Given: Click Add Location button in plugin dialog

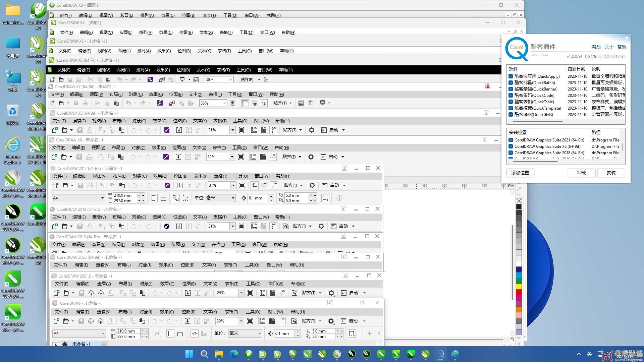Looking at the screenshot, I should click(520, 173).
